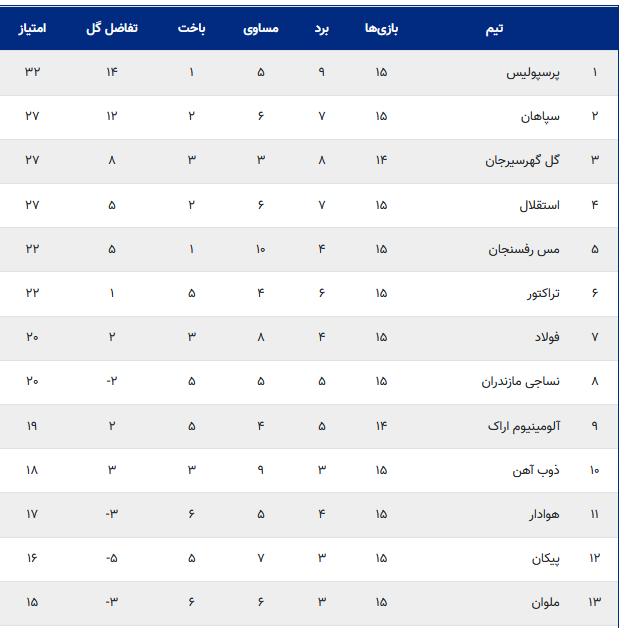The image size is (621, 628).
Task: Select team name پیکان
Action: pos(546,559)
